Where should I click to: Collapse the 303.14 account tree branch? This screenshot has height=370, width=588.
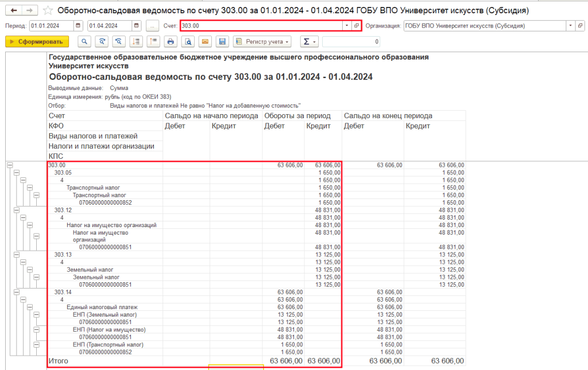(x=16, y=292)
